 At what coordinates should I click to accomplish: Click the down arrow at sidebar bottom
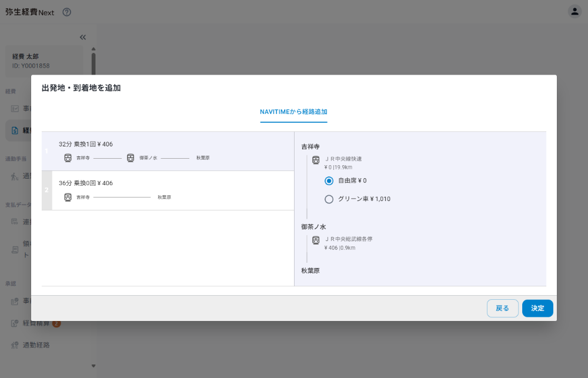click(x=93, y=365)
